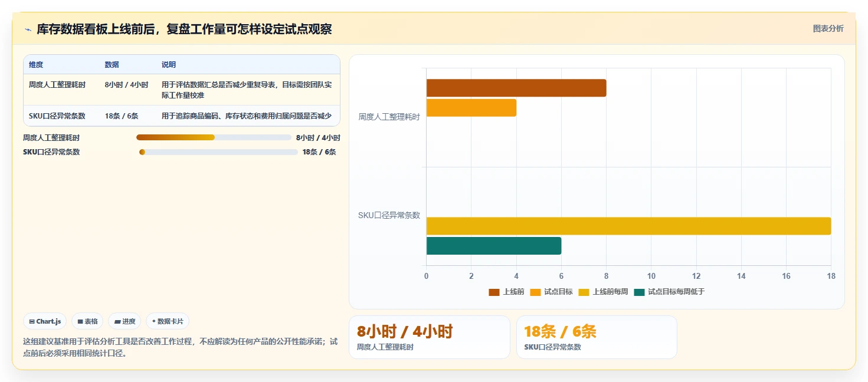Click the dashboard title 库存数据看板上线前后
This screenshot has width=868, height=382.
point(184,29)
